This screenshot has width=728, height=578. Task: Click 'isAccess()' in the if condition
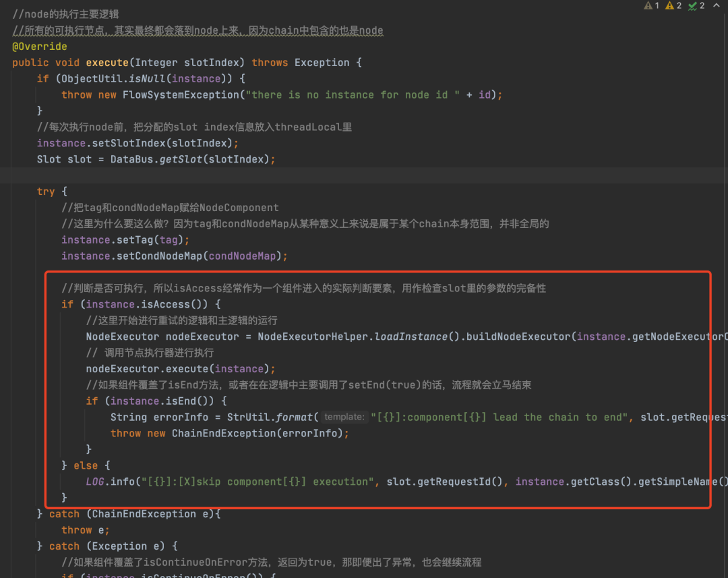pos(175,304)
